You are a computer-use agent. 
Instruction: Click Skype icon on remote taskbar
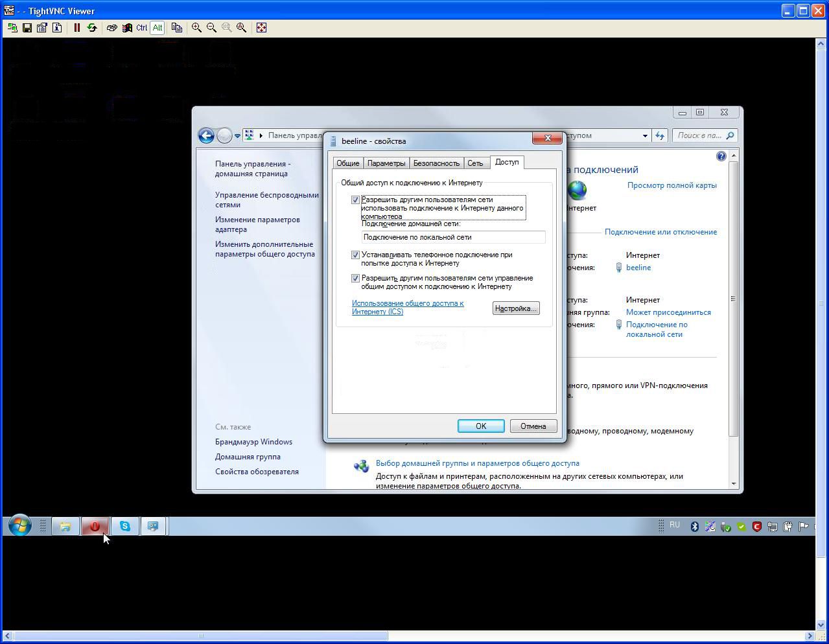pos(124,526)
